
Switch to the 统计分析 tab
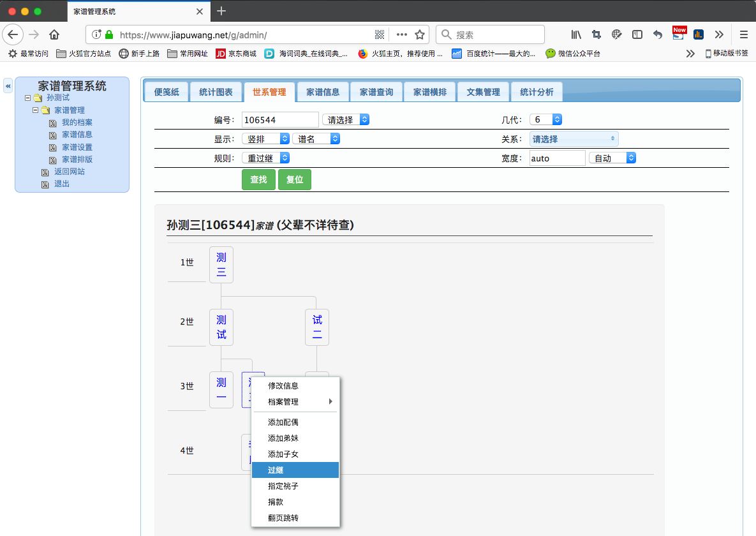coord(537,92)
